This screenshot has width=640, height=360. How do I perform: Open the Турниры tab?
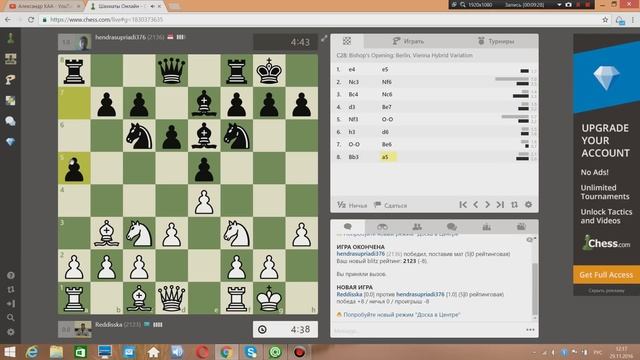[x=496, y=41]
